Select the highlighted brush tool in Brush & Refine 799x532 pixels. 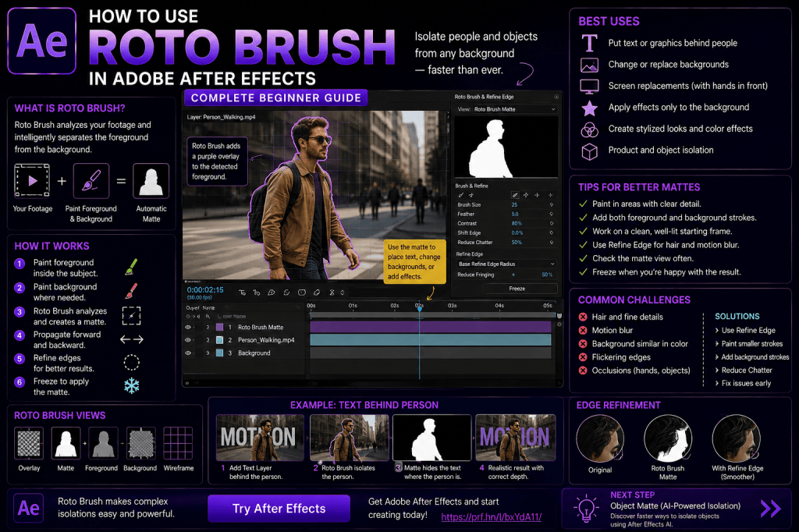pos(515,195)
